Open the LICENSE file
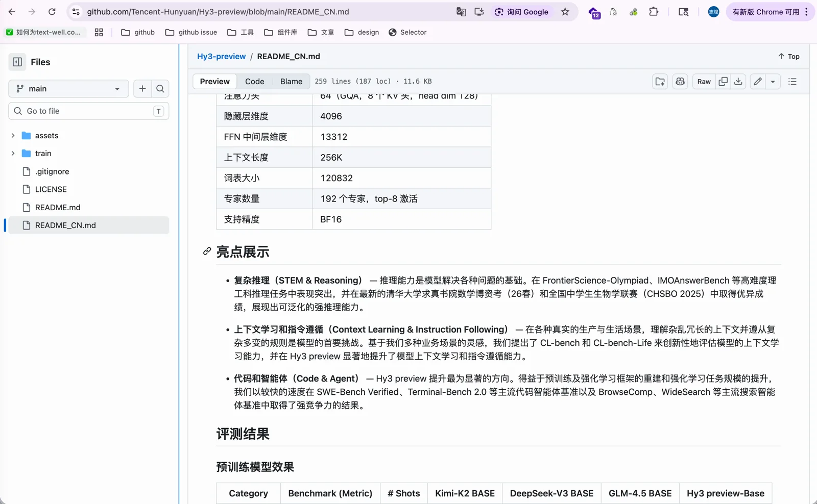Screen dimensions: 817x504 pyautogui.click(x=51, y=190)
